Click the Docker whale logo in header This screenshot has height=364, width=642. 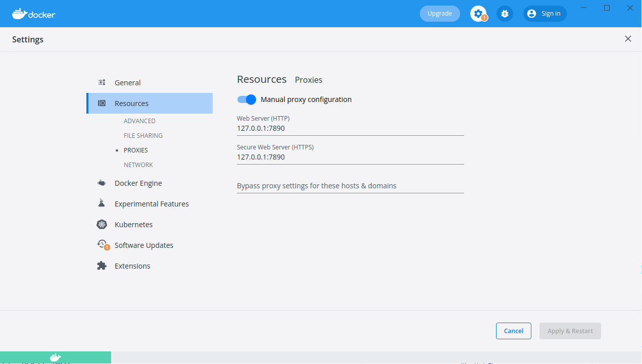click(x=33, y=14)
